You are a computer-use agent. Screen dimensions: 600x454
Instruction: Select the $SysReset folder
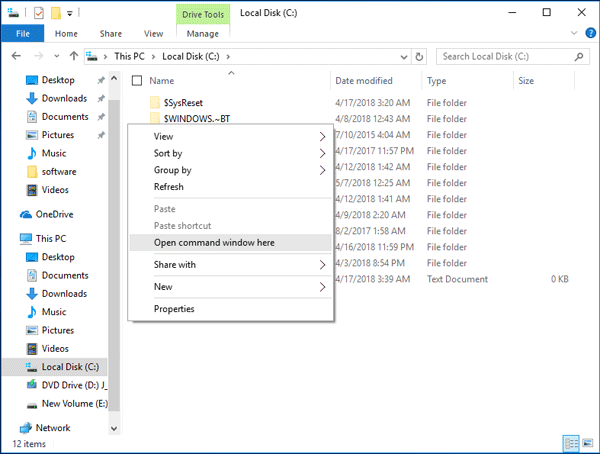point(183,103)
